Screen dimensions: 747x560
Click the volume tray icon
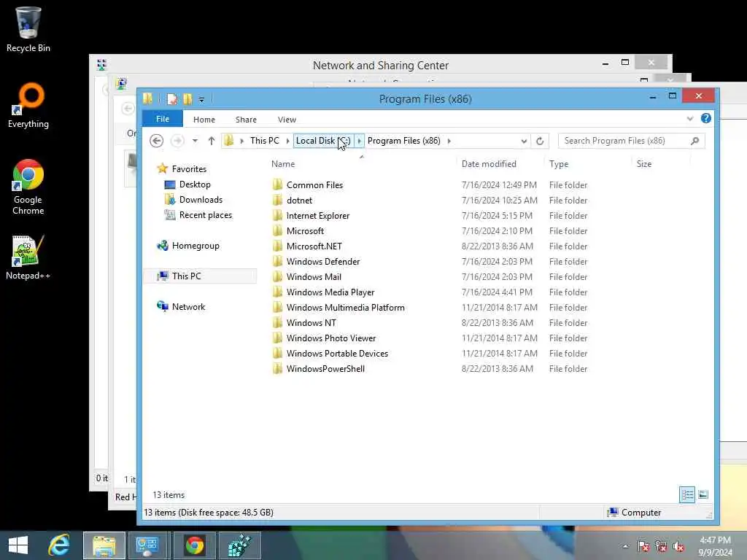[679, 546]
